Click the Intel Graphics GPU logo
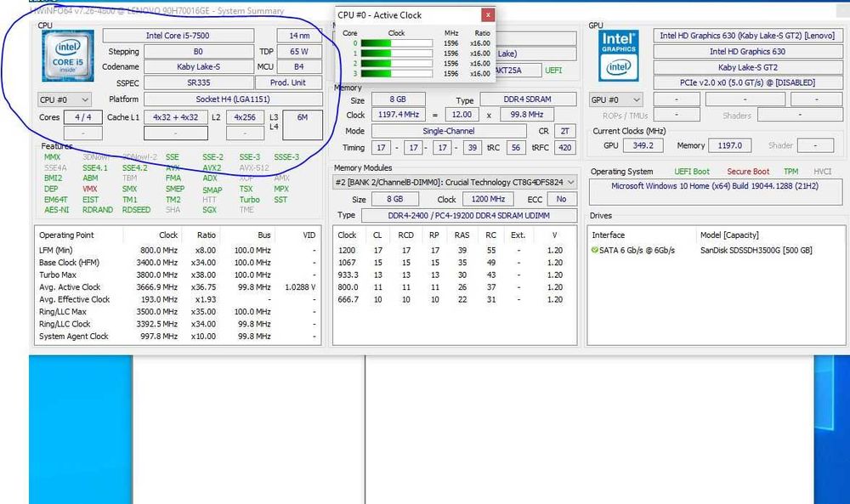Screen dimensions: 850x504 tap(619, 56)
